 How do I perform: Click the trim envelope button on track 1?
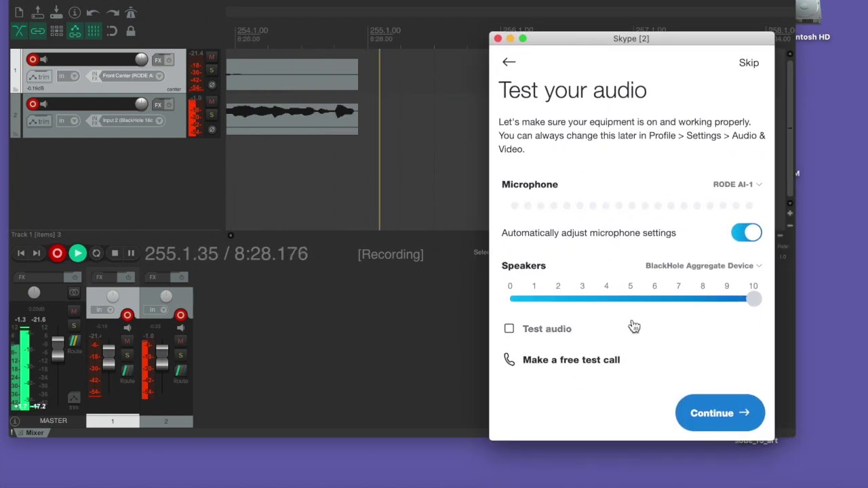coord(40,77)
